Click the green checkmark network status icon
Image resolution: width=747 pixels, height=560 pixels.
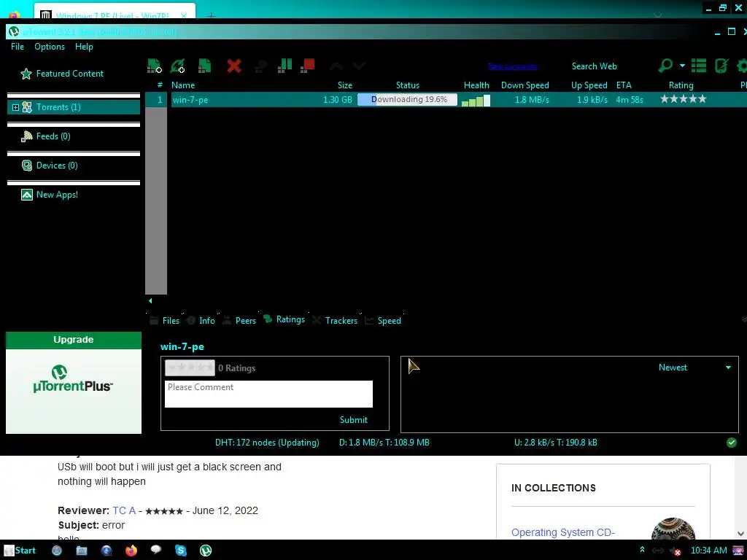click(x=732, y=443)
